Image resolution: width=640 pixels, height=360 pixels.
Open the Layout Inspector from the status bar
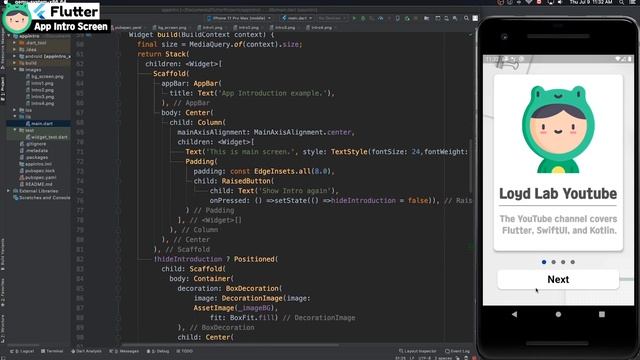click(417, 351)
